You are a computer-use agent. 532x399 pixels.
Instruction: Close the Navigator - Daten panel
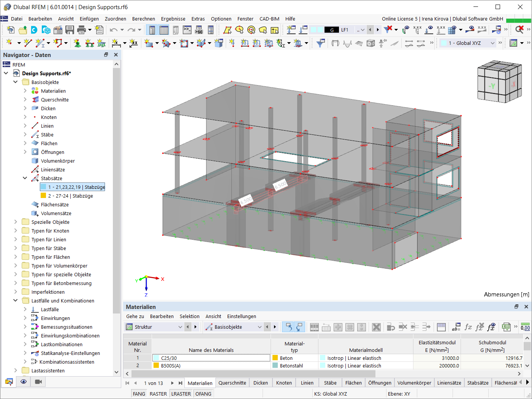pos(116,55)
